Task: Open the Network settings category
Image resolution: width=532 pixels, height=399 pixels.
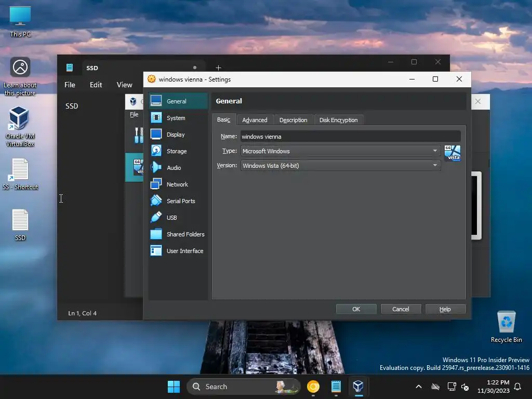Action: click(178, 184)
